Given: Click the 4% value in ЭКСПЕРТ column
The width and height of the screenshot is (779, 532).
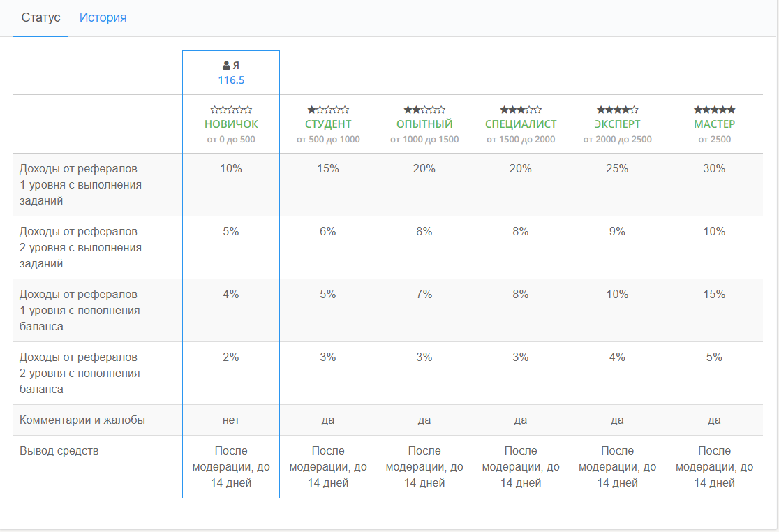Looking at the screenshot, I should [617, 357].
